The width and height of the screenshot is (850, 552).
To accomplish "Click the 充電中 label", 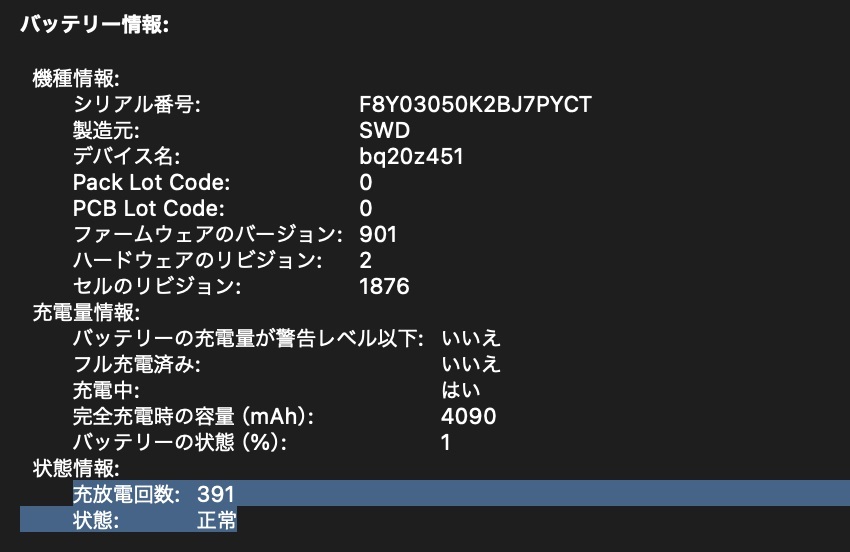I will (x=106, y=390).
